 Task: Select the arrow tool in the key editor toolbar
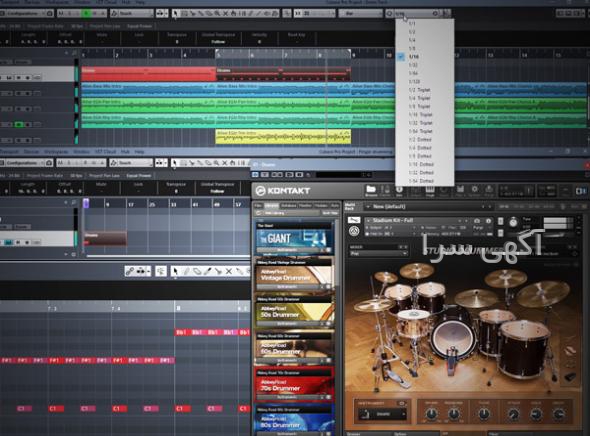click(175, 271)
